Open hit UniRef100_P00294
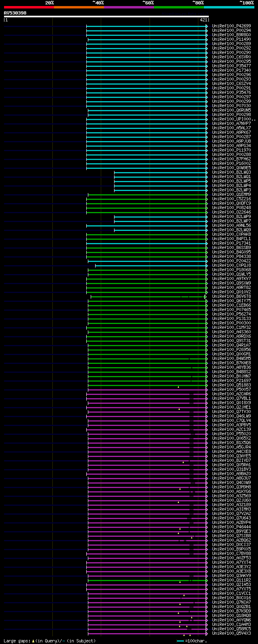 click(231, 30)
